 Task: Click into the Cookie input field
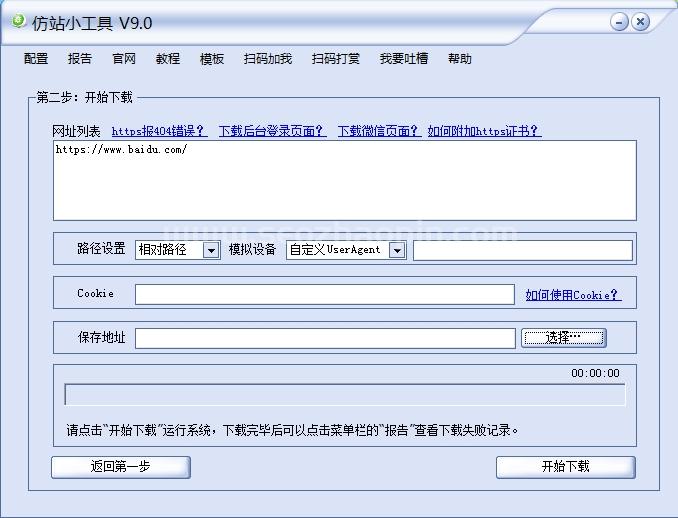[325, 294]
